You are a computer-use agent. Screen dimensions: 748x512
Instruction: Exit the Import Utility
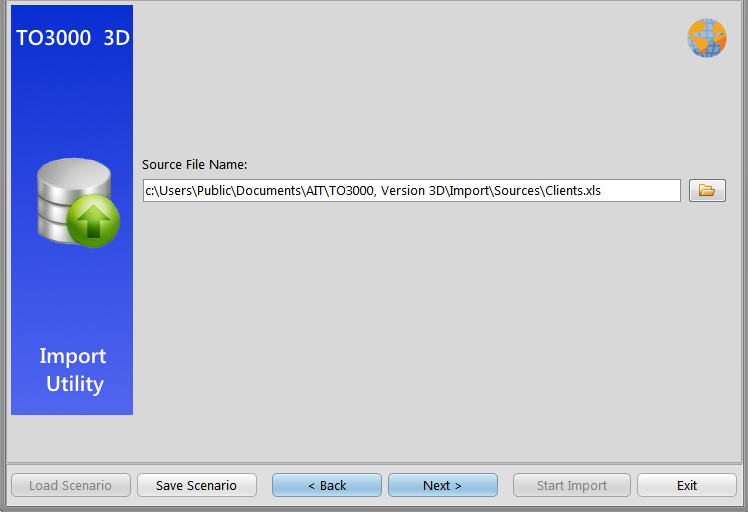(687, 485)
